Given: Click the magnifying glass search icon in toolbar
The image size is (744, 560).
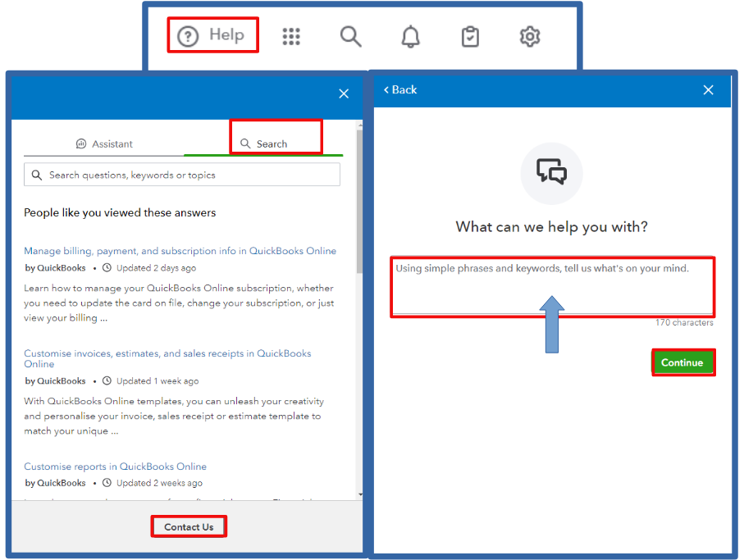Looking at the screenshot, I should tap(350, 37).
